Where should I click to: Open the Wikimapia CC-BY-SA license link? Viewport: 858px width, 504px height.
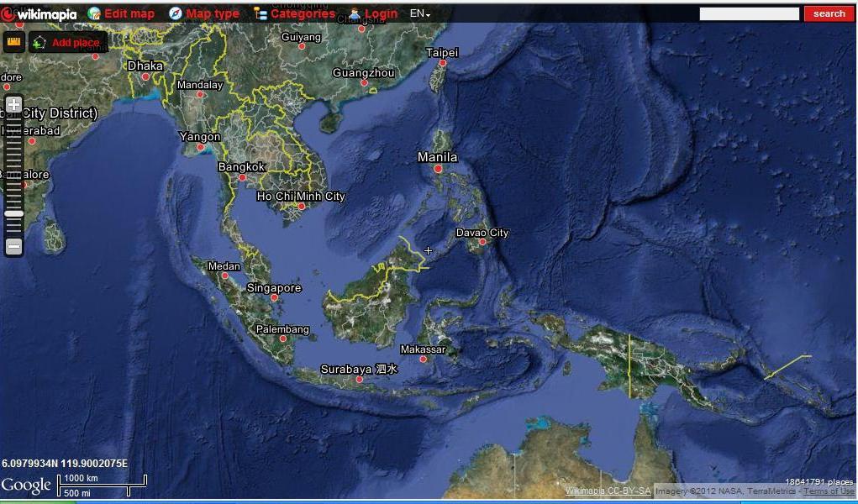pyautogui.click(x=608, y=491)
